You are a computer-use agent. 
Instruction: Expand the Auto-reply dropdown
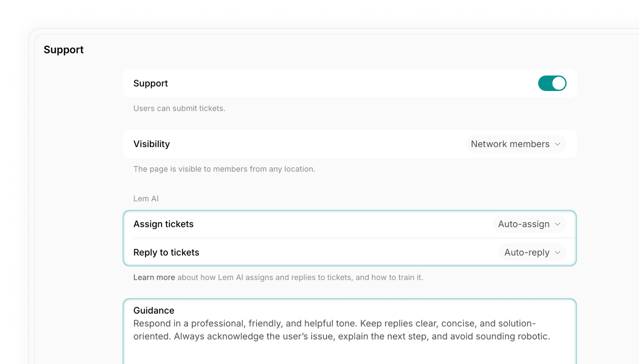click(527, 252)
